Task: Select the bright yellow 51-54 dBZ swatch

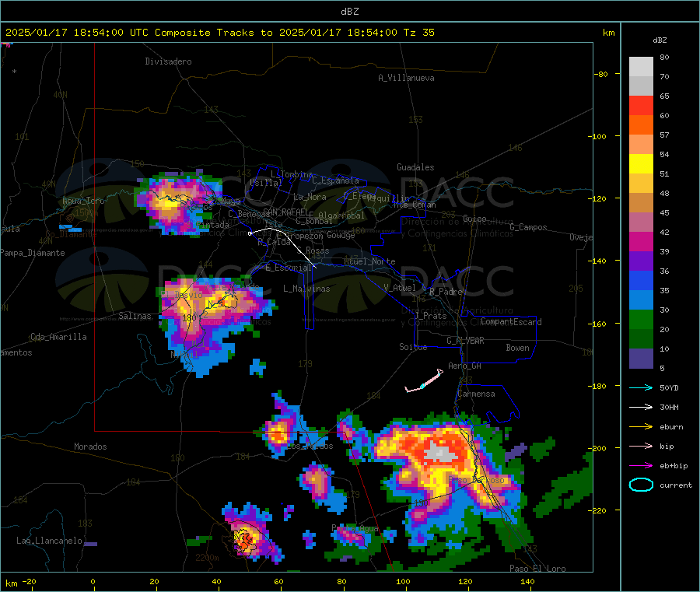Action: coord(641,164)
